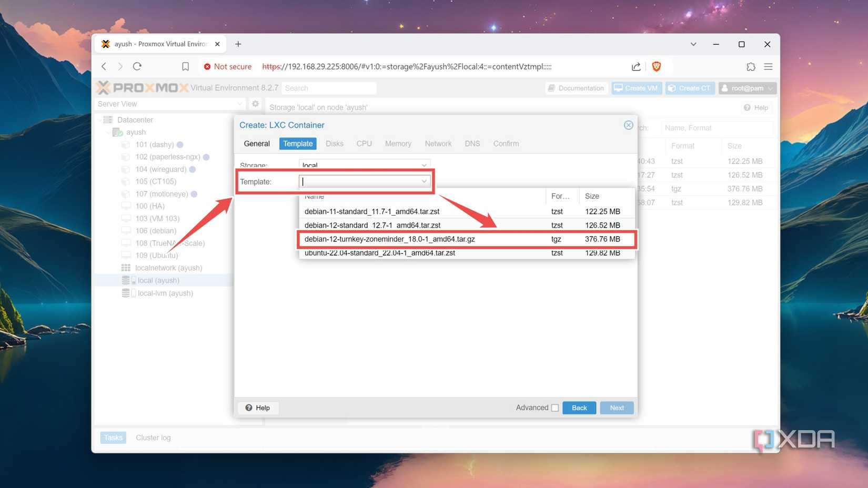868x488 pixels.
Task: Click the Create CT button
Action: point(690,88)
